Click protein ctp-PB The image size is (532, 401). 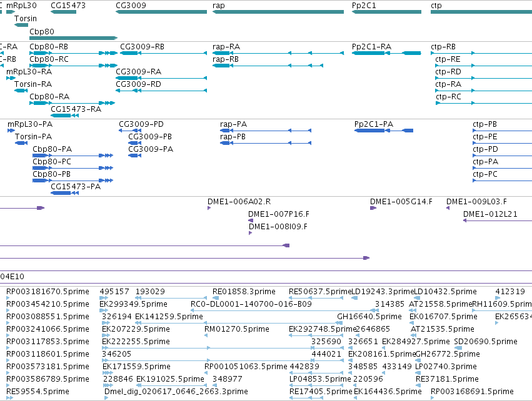coord(502,131)
